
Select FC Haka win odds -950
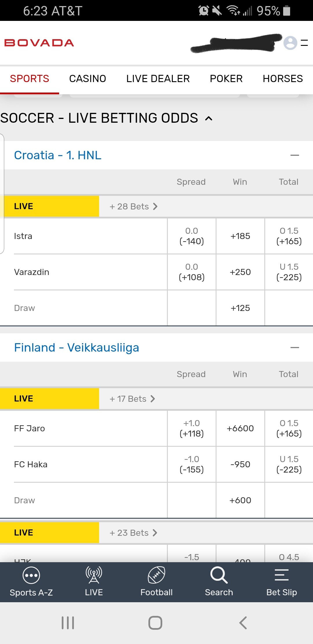pyautogui.click(x=240, y=464)
